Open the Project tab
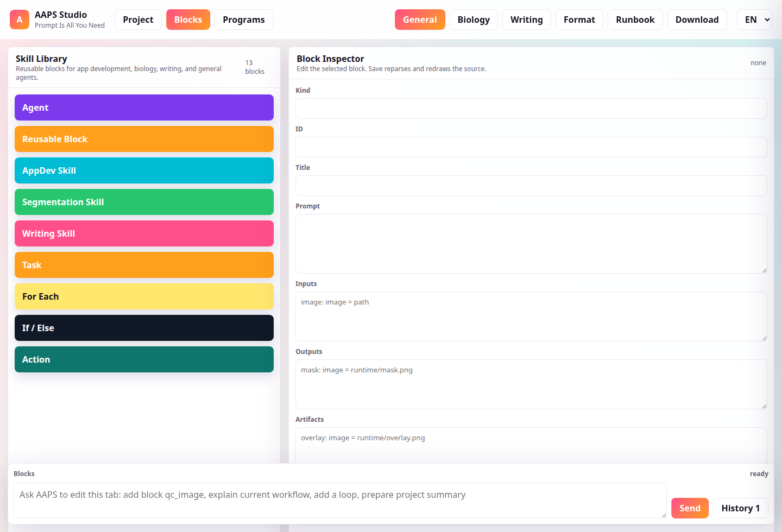Viewport: 782px width, 532px height. tap(138, 20)
